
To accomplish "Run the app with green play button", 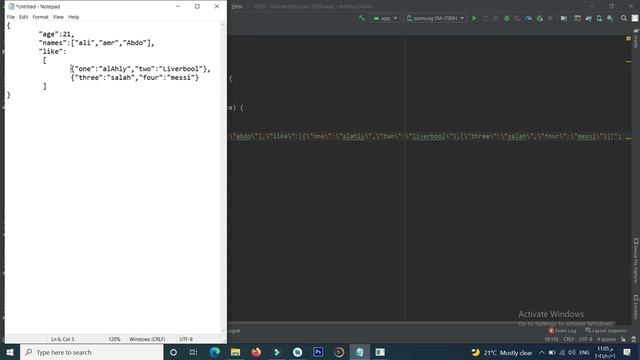I will 474,18.
